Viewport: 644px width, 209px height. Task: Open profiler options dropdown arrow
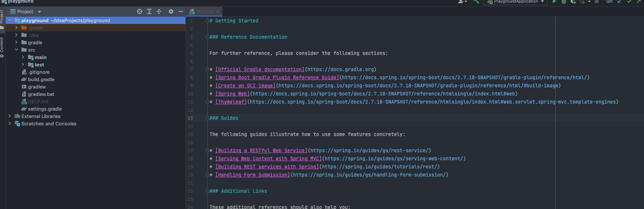pyautogui.click(x=589, y=1)
